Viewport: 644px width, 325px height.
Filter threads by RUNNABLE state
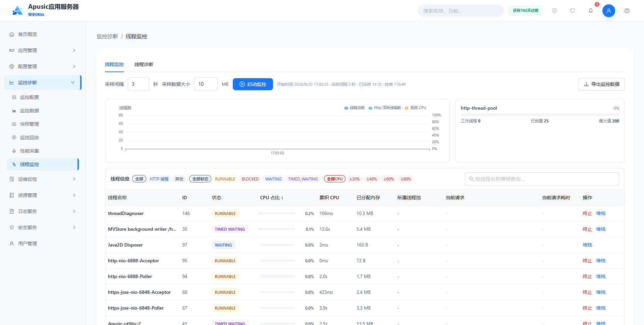[225, 179]
